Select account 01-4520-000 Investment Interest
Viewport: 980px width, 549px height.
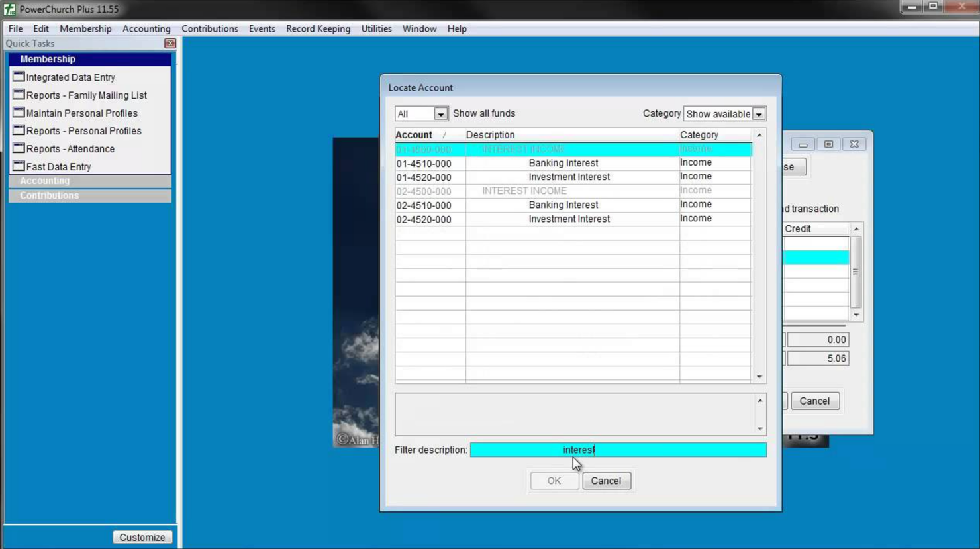tap(573, 177)
